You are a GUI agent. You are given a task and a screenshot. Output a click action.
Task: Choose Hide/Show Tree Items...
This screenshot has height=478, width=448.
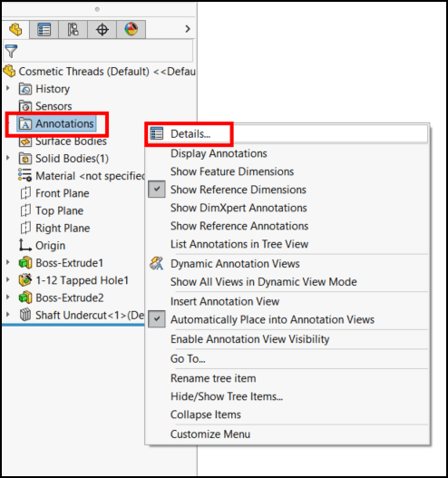click(227, 396)
